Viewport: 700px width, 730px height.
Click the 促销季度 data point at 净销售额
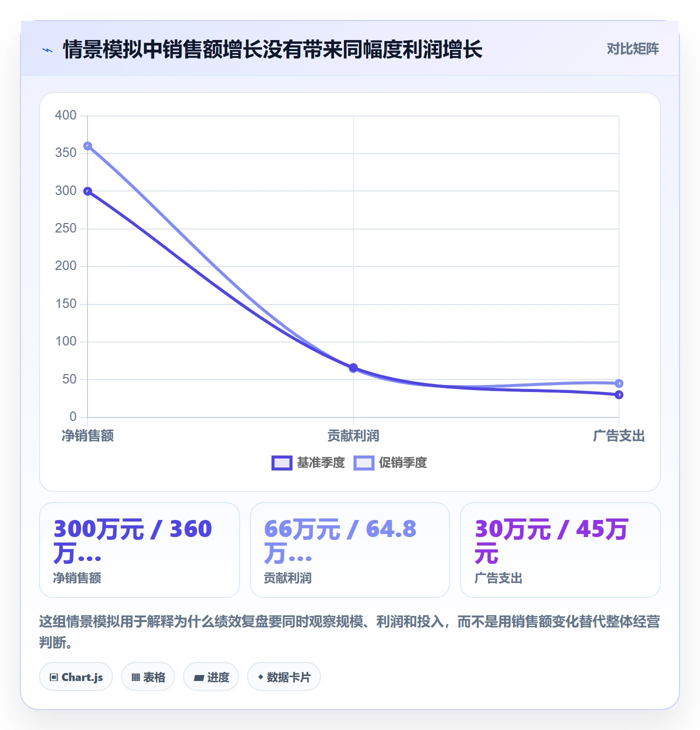87,146
